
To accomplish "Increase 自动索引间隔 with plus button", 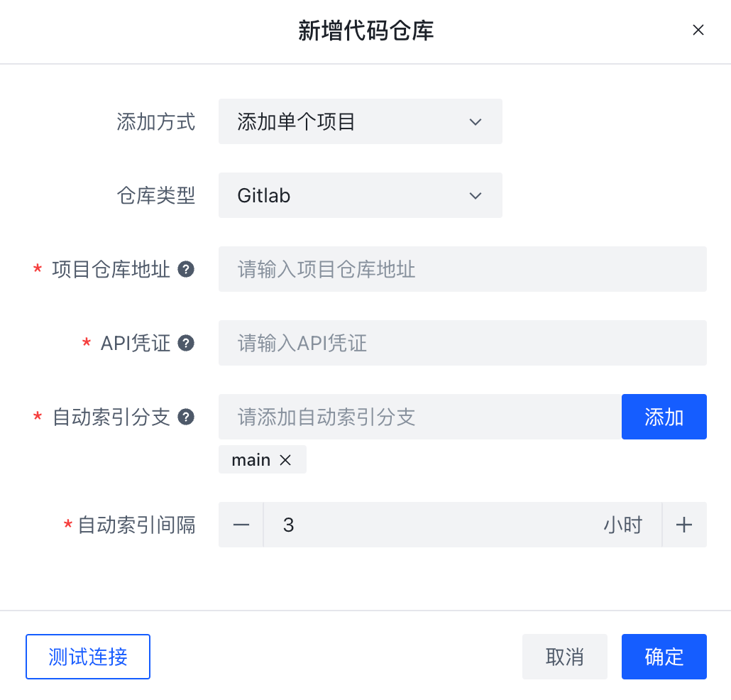I will click(x=684, y=525).
